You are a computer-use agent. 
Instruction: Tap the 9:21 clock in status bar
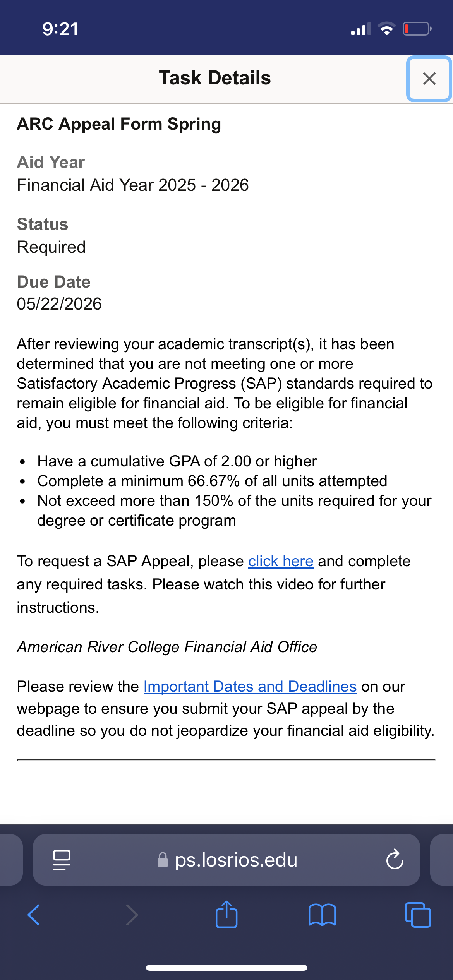pos(60,29)
